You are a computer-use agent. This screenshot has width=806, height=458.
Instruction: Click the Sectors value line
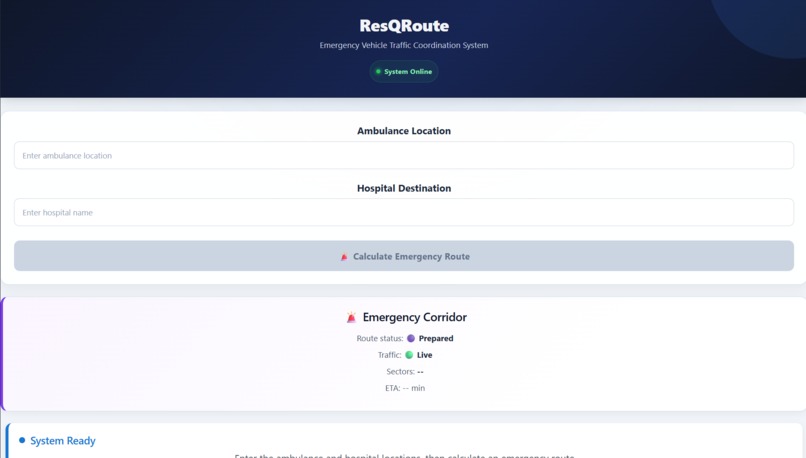click(x=405, y=371)
